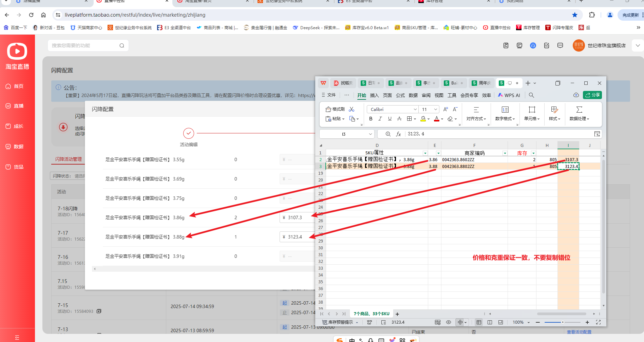Open the SKU属性 column filter dropdown

pyautogui.click(x=425, y=153)
